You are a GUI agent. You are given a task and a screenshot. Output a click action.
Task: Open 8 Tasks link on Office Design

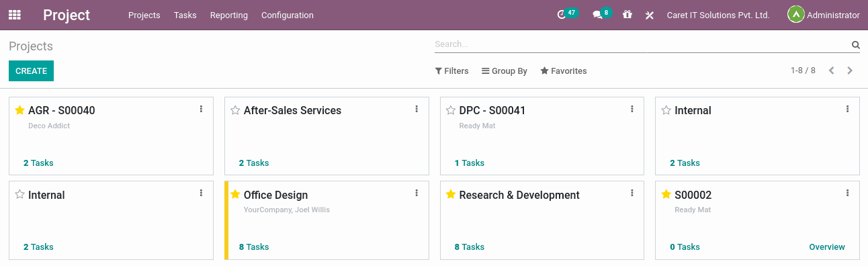pos(254,247)
